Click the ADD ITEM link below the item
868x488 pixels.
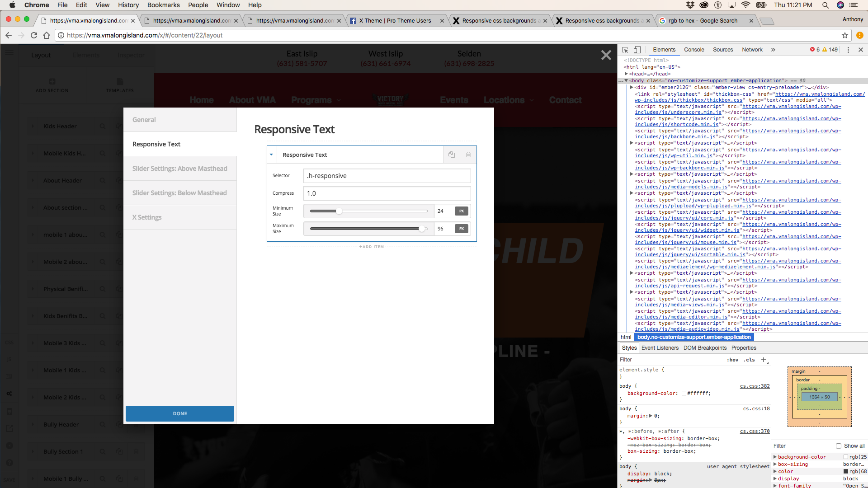(372, 247)
